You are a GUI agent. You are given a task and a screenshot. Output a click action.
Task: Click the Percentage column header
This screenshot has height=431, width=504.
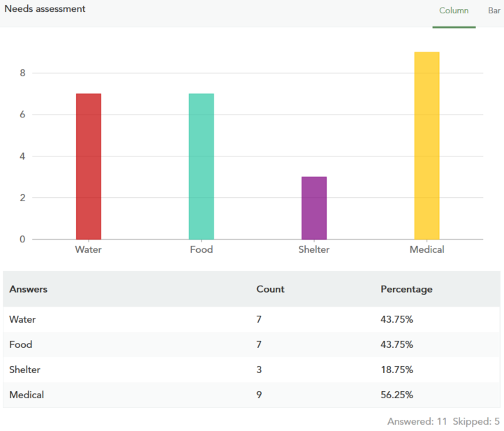pyautogui.click(x=406, y=289)
